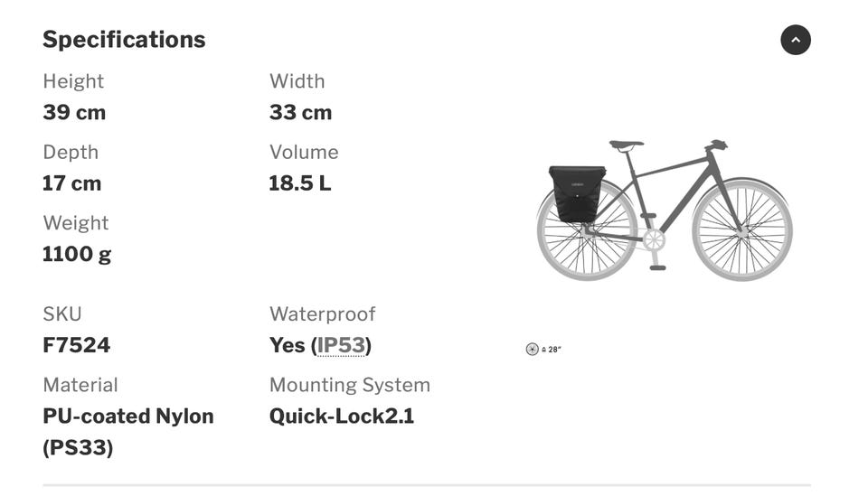868x496 pixels.
Task: Click the PU-coated Nylon material text
Action: [x=127, y=416]
